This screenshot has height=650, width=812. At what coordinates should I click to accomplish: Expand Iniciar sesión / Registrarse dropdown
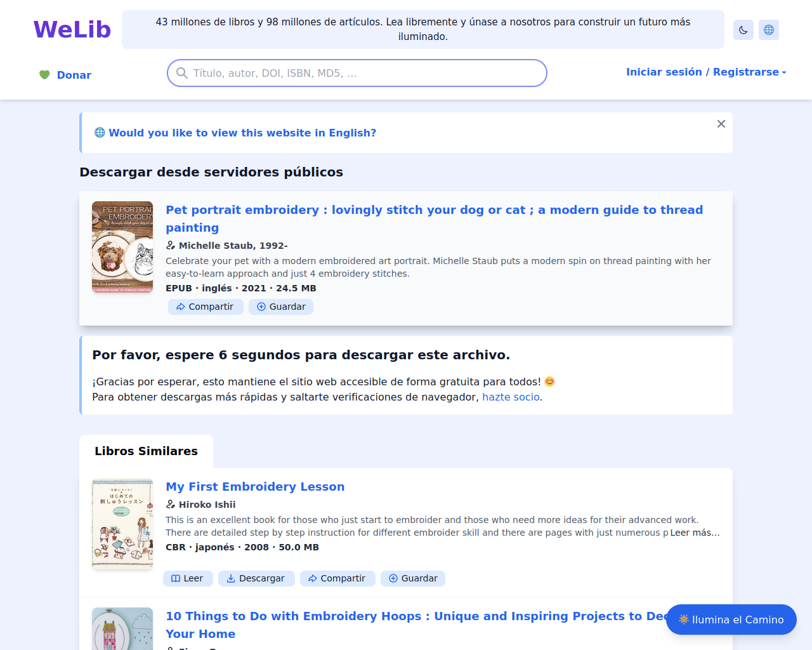coord(706,72)
